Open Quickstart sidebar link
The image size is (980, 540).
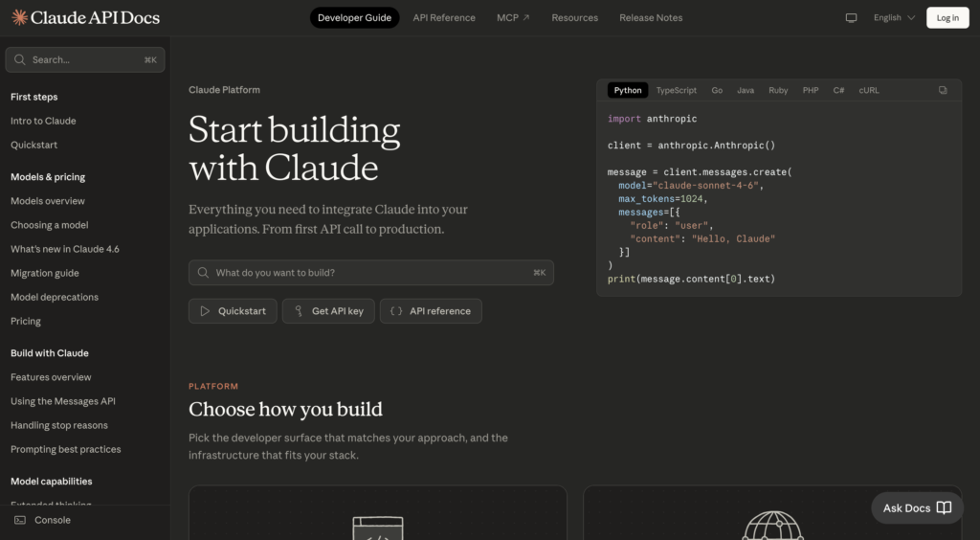pyautogui.click(x=33, y=145)
